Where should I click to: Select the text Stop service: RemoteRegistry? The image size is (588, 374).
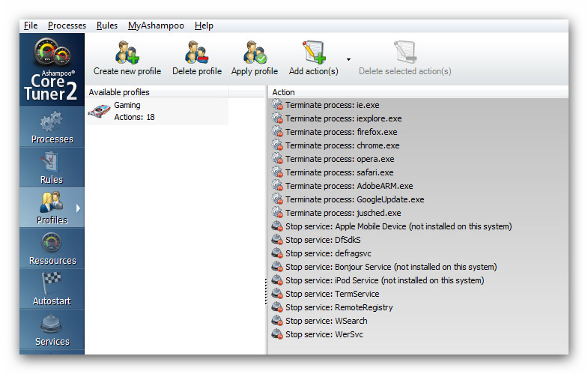pos(339,307)
